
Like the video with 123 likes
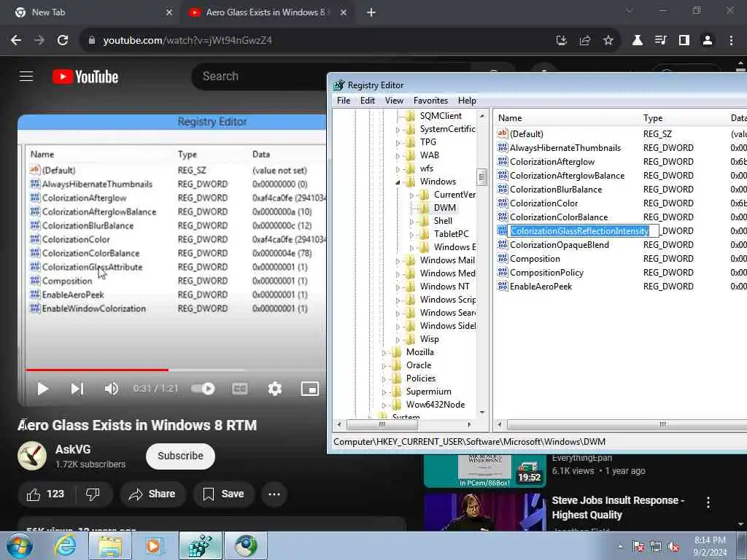(x=46, y=494)
